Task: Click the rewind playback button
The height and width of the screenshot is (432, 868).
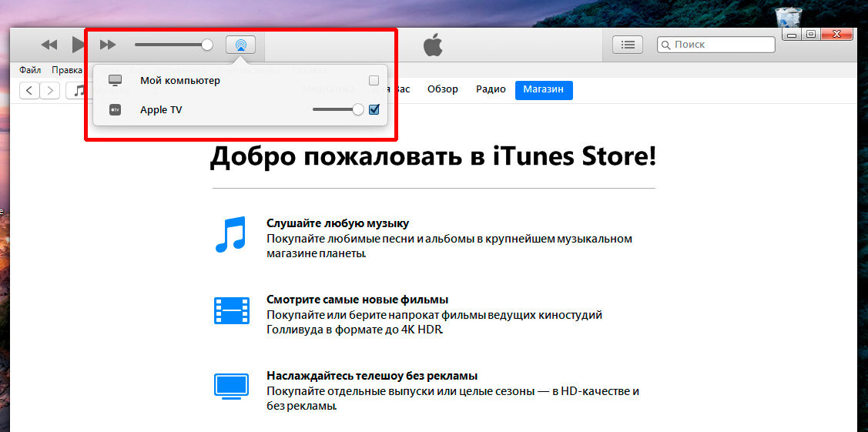Action: coord(49,45)
